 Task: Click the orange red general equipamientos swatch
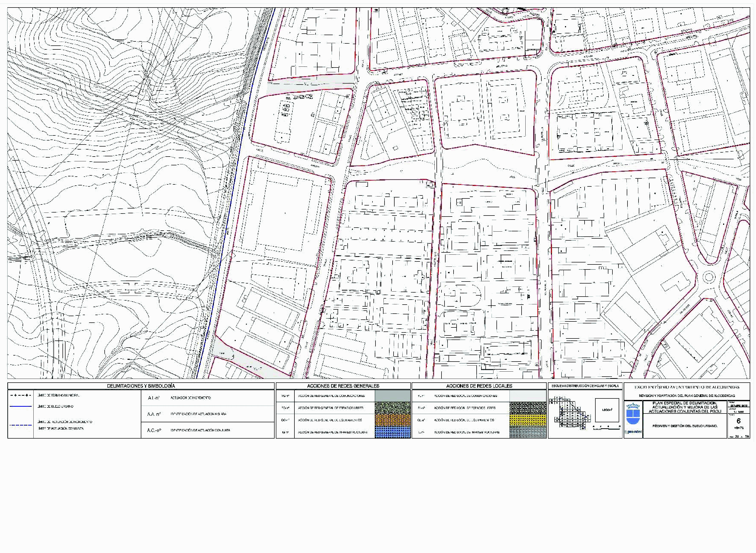click(393, 420)
